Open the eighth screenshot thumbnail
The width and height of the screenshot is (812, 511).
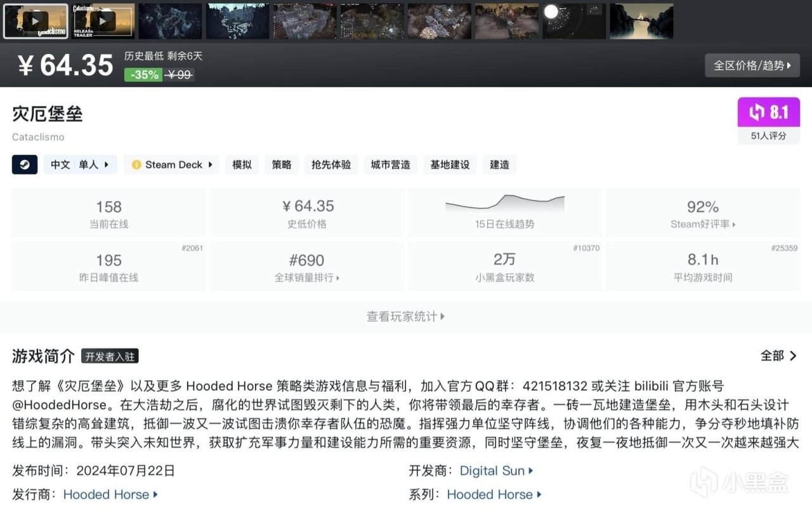click(507, 21)
